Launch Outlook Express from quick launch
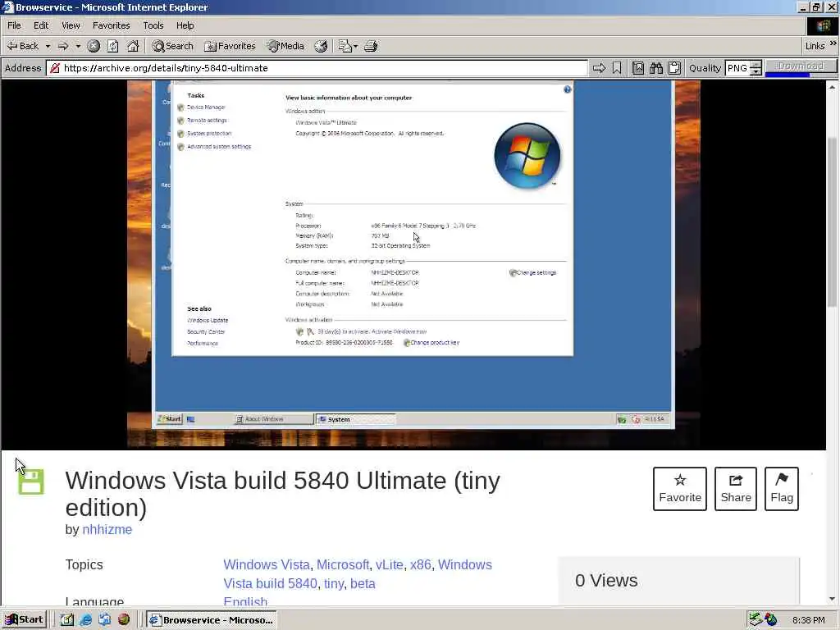Viewport: 840px width, 630px height. point(104,620)
